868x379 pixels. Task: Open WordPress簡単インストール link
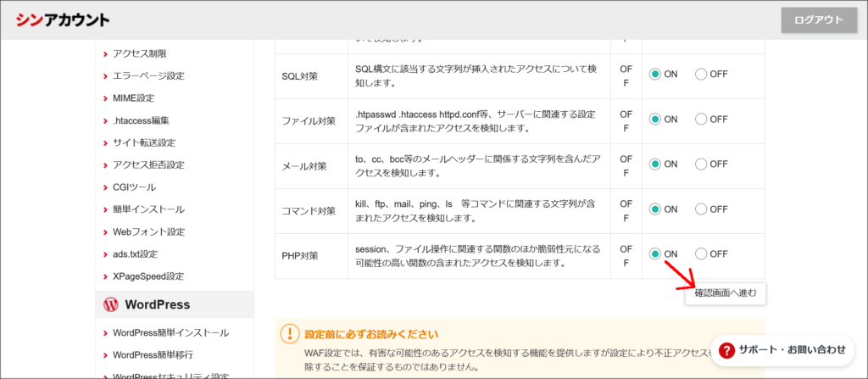(x=170, y=332)
